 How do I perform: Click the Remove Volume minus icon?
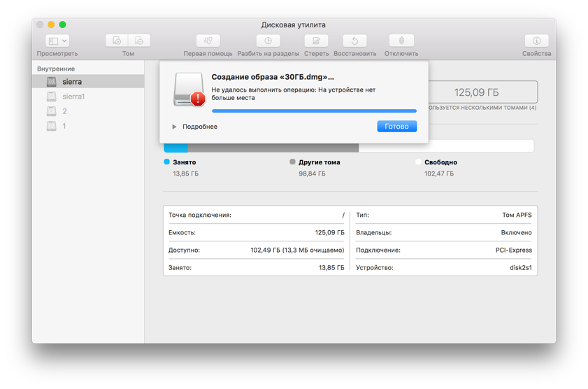pos(139,41)
